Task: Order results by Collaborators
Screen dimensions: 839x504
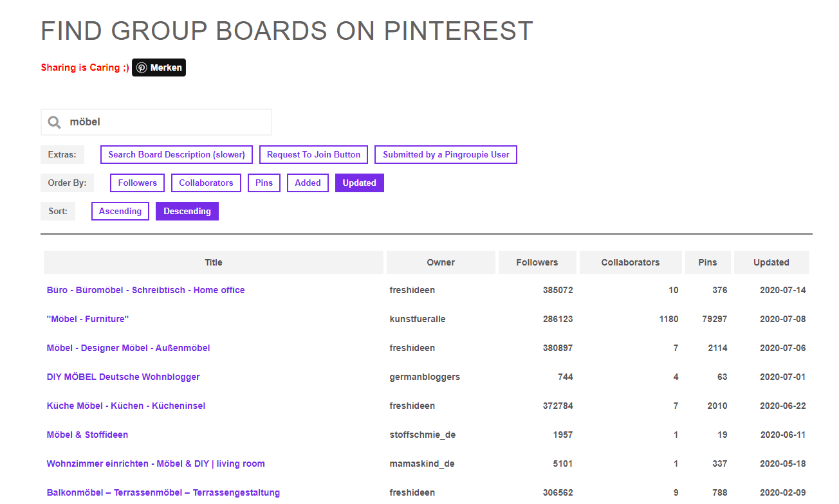Action: pyautogui.click(x=206, y=183)
